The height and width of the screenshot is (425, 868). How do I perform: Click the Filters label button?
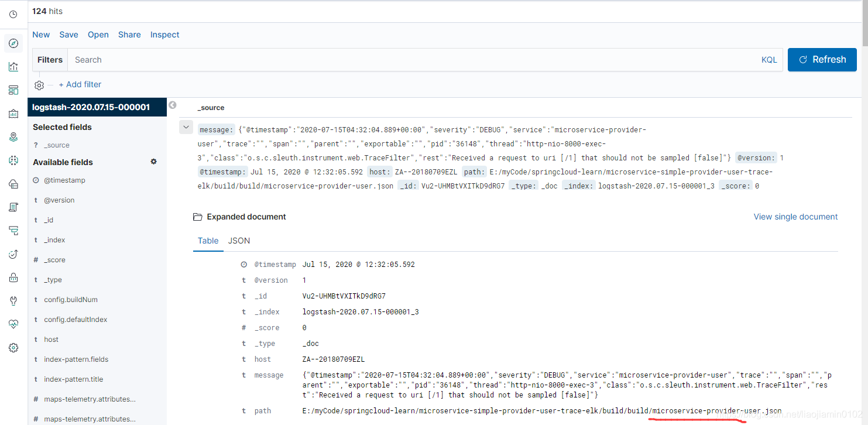pyautogui.click(x=50, y=60)
